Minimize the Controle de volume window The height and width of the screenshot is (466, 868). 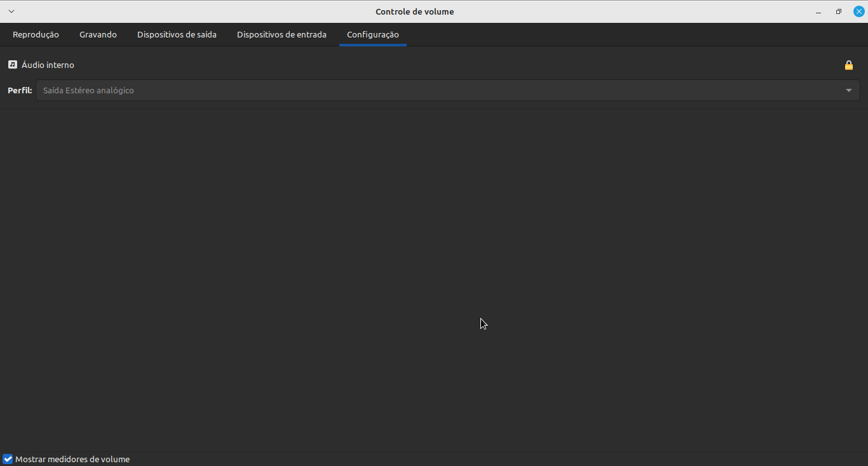pos(818,12)
